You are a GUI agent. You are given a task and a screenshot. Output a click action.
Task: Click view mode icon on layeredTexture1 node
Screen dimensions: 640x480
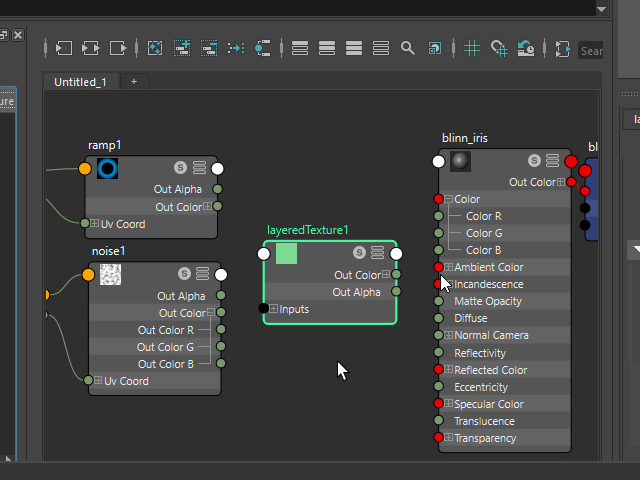coord(377,253)
